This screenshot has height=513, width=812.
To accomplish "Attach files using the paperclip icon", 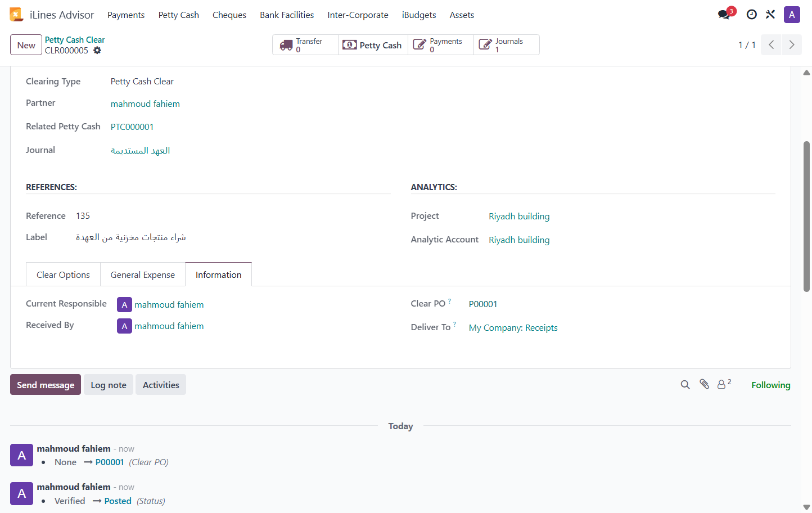I will [704, 384].
